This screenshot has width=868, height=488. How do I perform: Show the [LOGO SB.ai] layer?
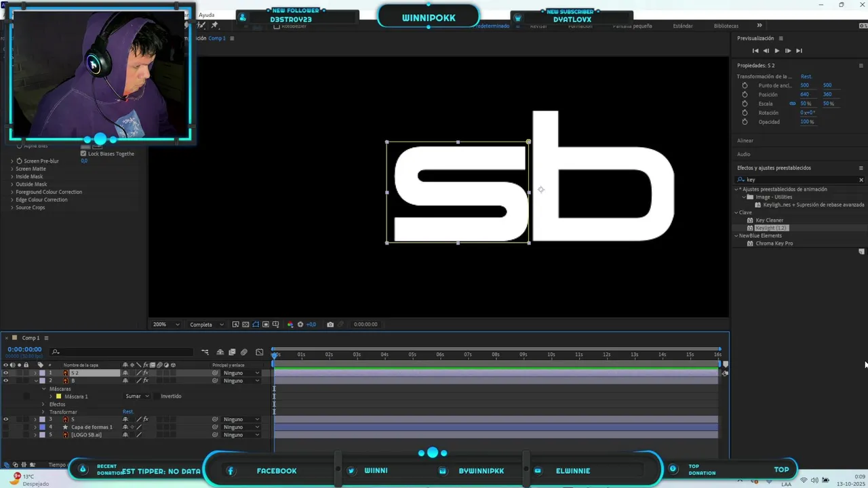[5, 435]
